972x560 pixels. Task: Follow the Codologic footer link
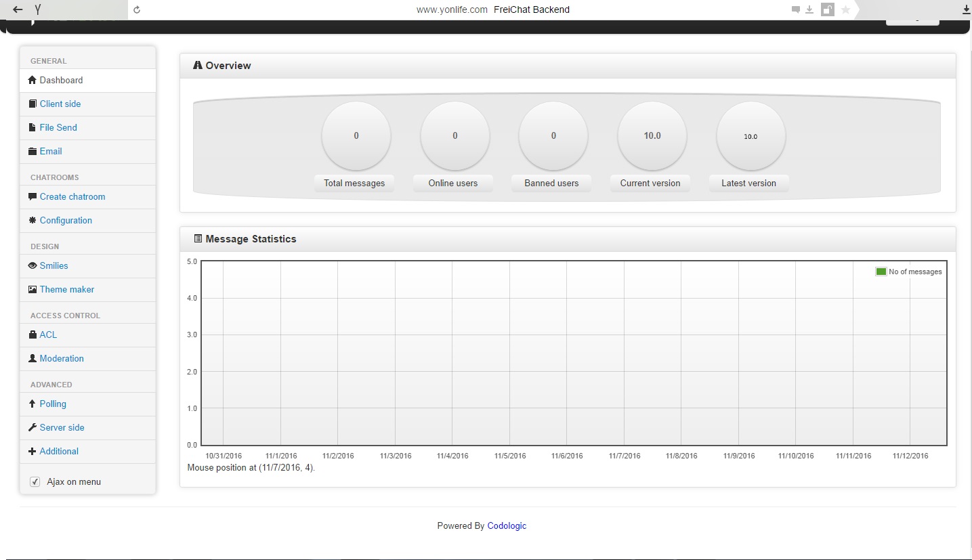click(x=507, y=525)
